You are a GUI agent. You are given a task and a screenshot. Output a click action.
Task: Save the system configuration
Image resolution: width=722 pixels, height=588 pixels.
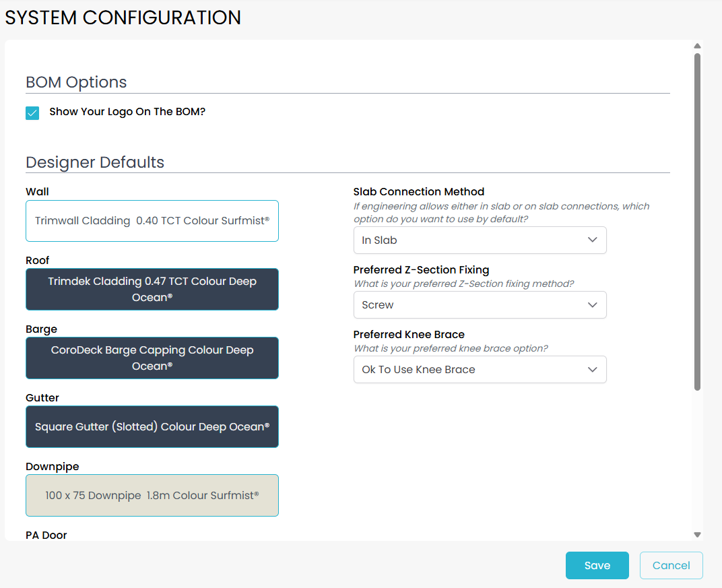click(x=597, y=566)
